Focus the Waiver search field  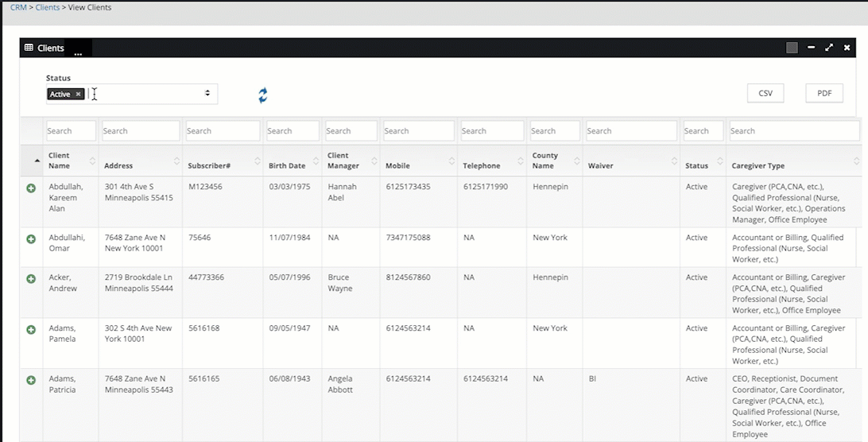[x=631, y=130]
